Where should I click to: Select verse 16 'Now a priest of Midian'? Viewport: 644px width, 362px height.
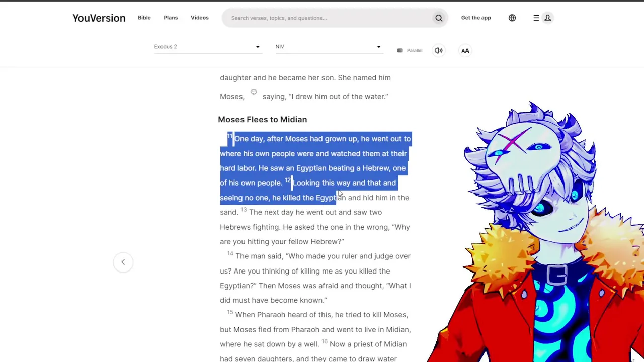click(x=368, y=344)
